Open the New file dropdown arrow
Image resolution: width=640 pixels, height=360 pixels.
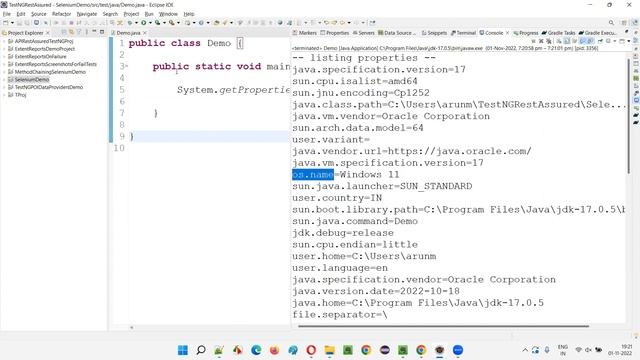pyautogui.click(x=12, y=22)
